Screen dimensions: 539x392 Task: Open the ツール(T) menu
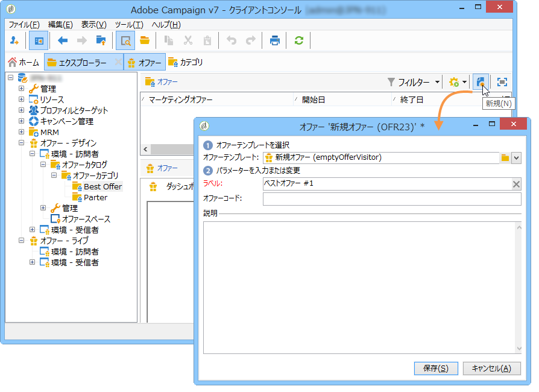click(x=129, y=25)
